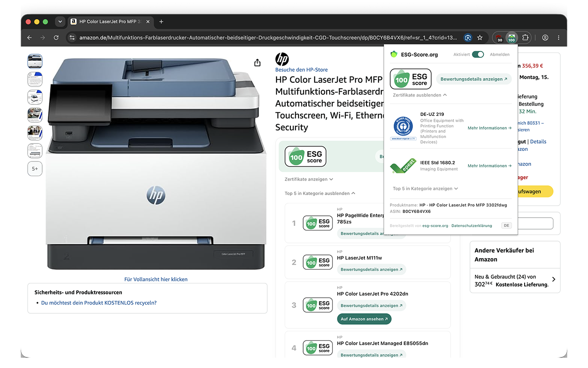Open Google Lens search in the address bar
588x368 pixels.
click(x=468, y=38)
